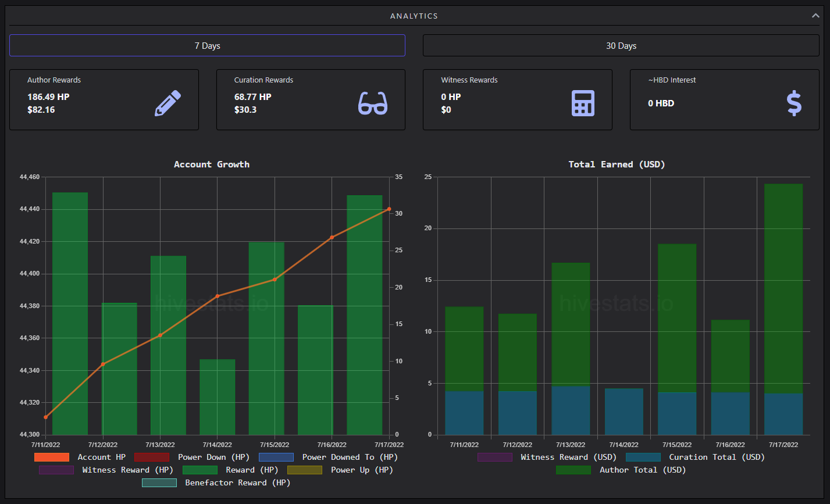
Task: Click the 7/17/2022 bar in Total Earned chart
Action: tap(783, 309)
